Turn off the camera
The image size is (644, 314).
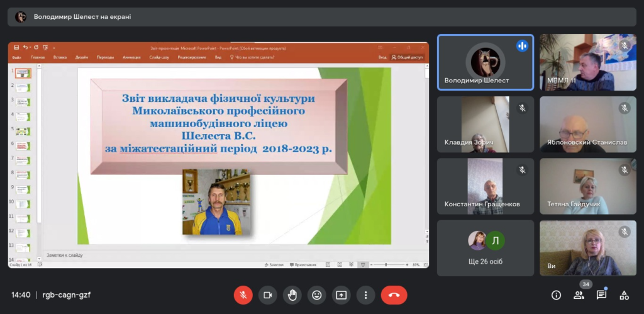click(268, 295)
